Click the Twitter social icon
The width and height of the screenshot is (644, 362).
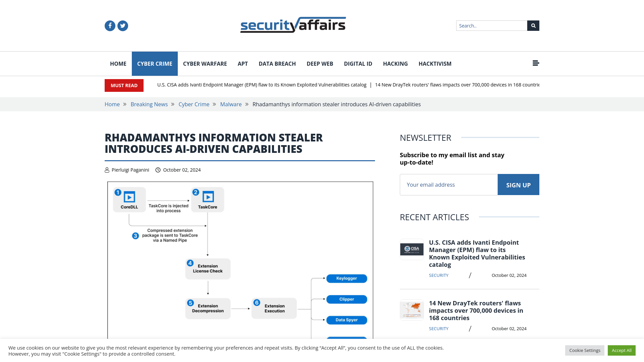point(122,25)
